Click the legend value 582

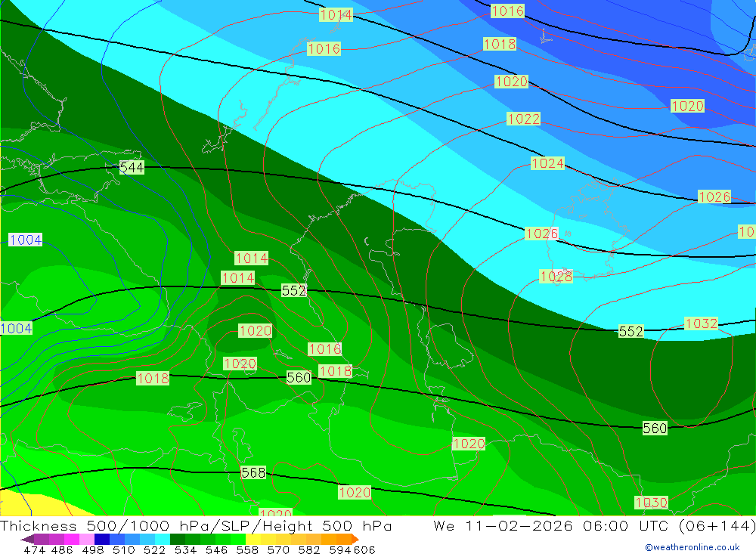309,549
